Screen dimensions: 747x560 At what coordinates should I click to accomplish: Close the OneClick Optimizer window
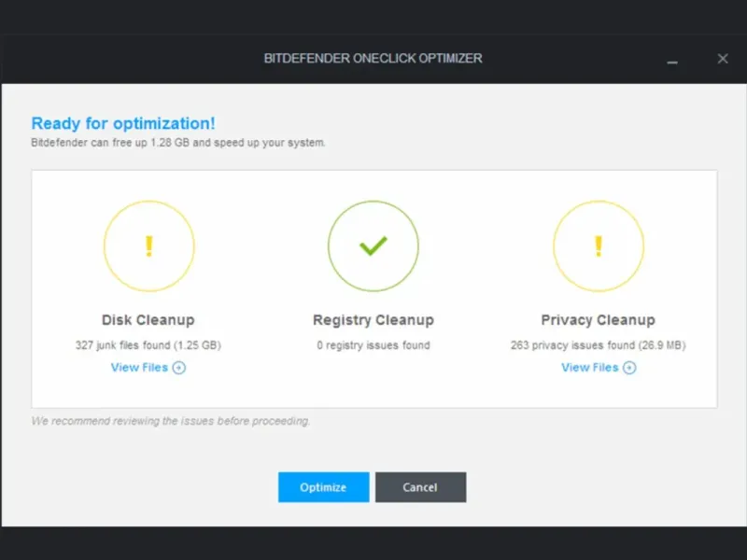pos(723,59)
